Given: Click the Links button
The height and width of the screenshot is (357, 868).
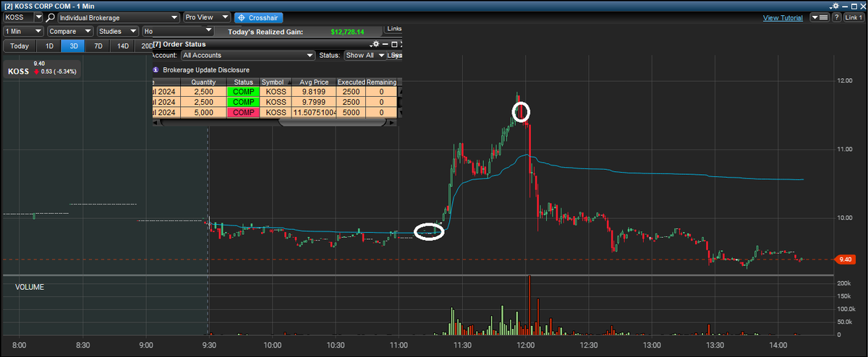Looking at the screenshot, I should click(x=394, y=29).
